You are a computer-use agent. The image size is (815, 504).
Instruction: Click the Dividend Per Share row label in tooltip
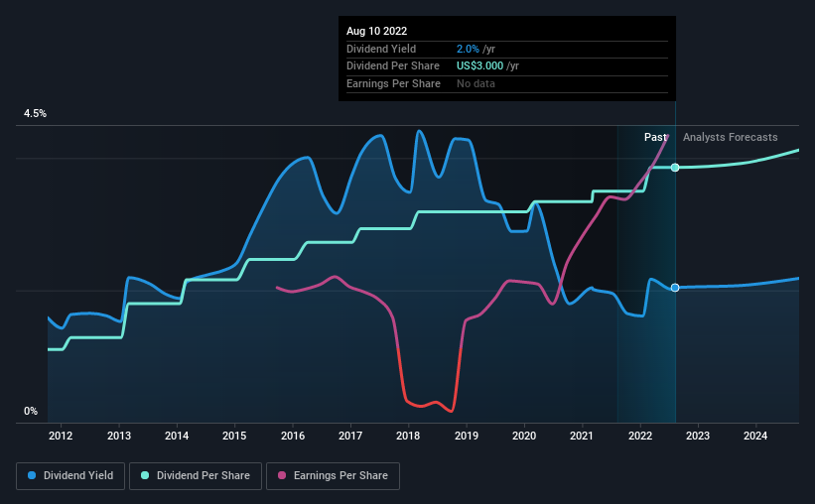393,66
